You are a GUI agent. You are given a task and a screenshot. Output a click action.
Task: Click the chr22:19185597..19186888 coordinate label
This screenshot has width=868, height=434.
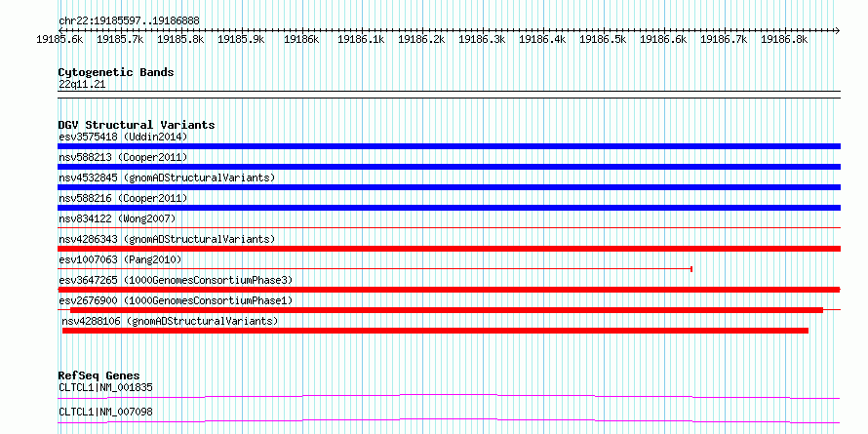tap(129, 21)
